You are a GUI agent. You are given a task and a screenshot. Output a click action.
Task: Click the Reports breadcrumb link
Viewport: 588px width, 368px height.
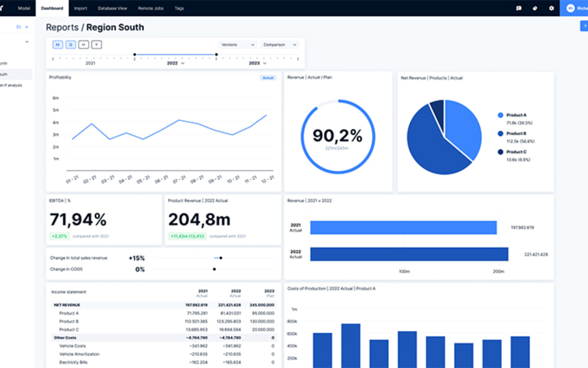pyautogui.click(x=62, y=27)
